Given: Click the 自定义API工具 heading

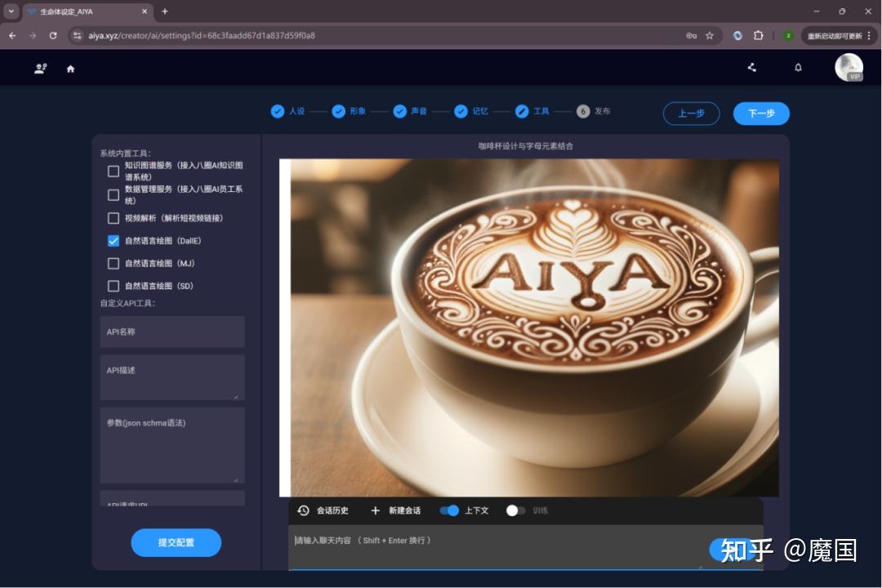Looking at the screenshot, I should tap(127, 303).
